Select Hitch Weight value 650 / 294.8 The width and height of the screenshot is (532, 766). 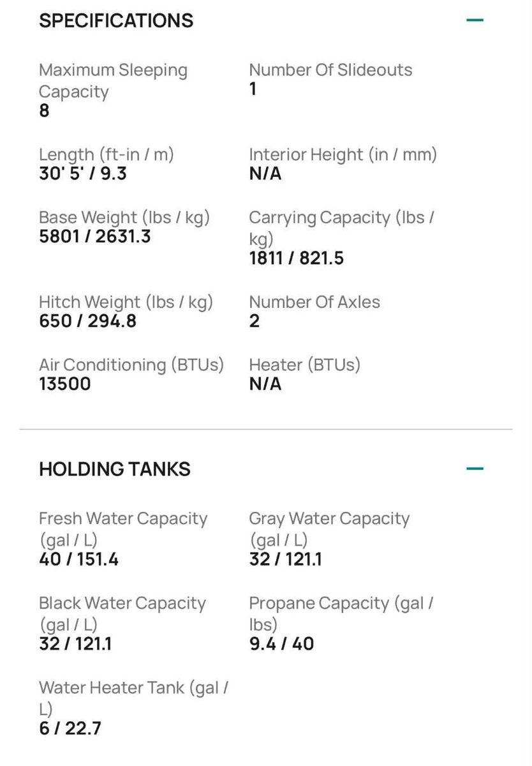coord(87,320)
